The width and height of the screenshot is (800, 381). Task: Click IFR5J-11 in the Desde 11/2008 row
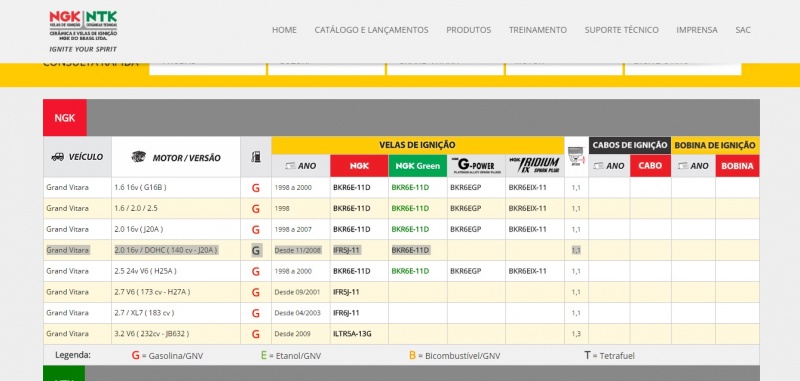click(x=346, y=250)
